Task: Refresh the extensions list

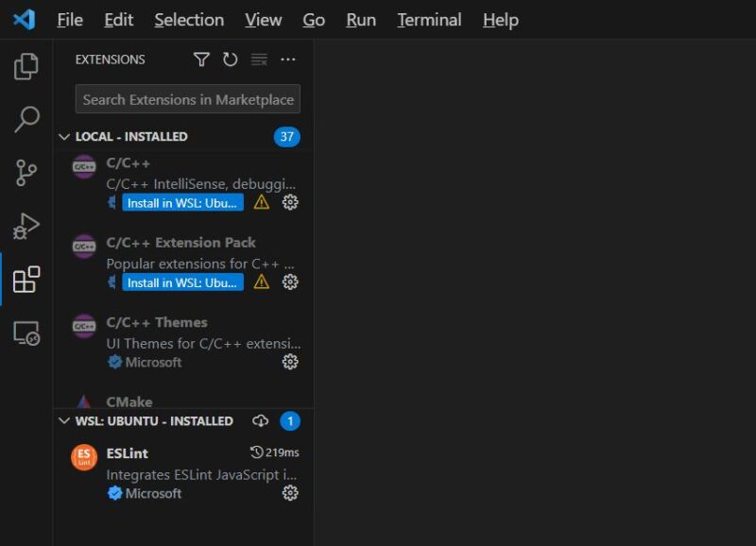Action: click(232, 59)
